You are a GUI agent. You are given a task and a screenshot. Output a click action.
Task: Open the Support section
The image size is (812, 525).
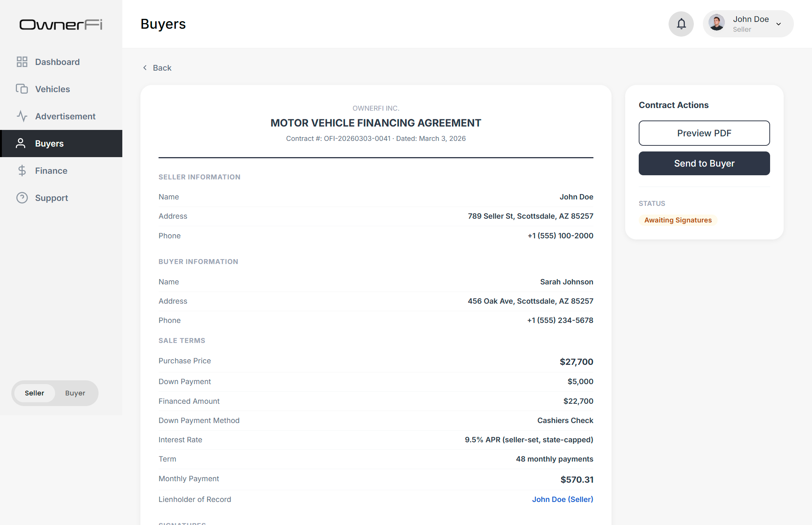[61, 198]
